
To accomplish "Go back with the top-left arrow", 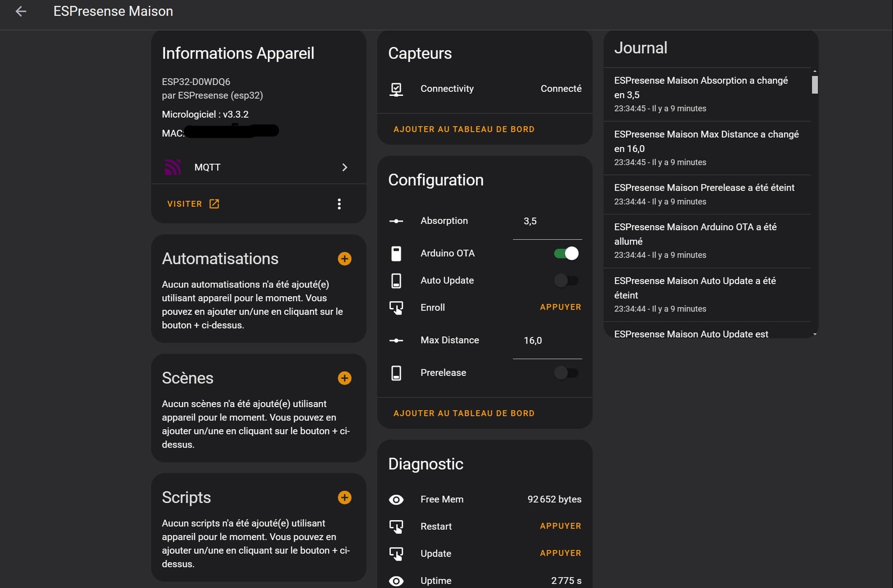I will [x=21, y=11].
